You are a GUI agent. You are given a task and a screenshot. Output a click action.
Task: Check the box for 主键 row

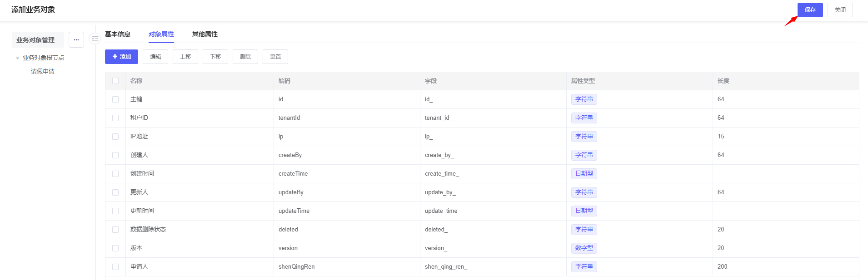point(115,99)
